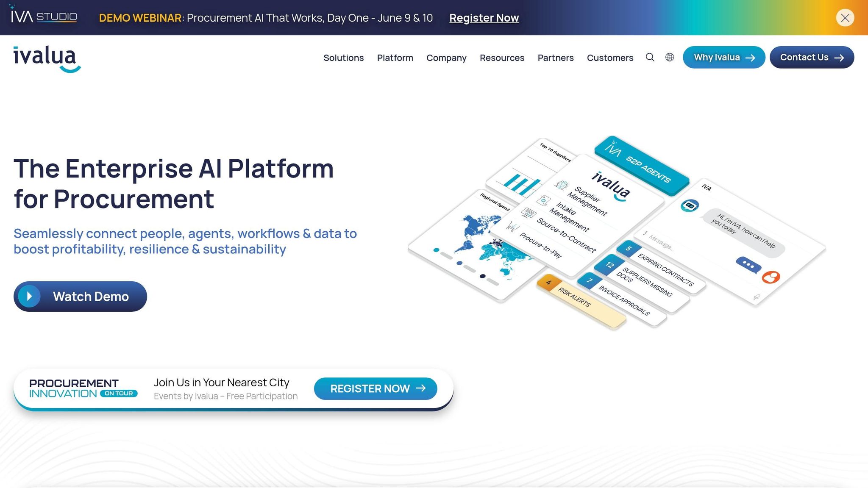The height and width of the screenshot is (488, 868).
Task: Click the Ivalua home logo
Action: (x=47, y=59)
